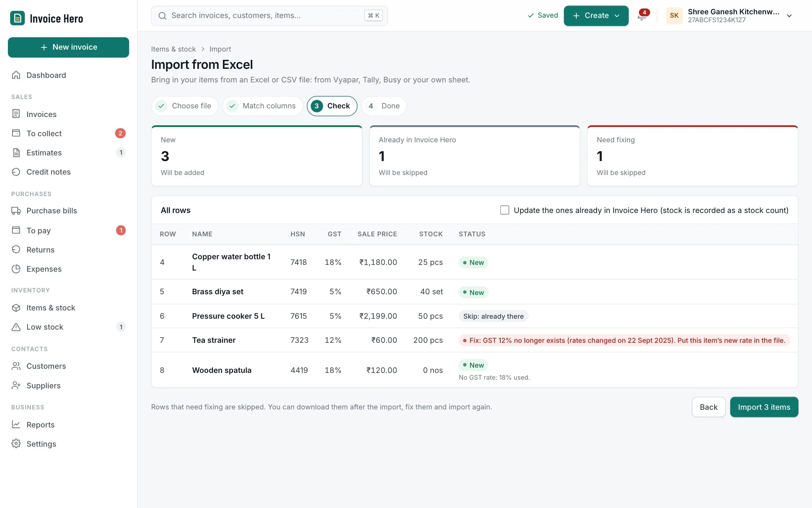Select the Done step
Viewport: 812px width, 508px height.
384,106
